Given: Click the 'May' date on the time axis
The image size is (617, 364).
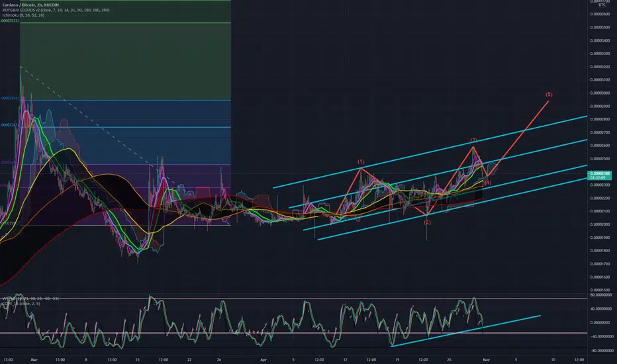Looking at the screenshot, I should [487, 359].
